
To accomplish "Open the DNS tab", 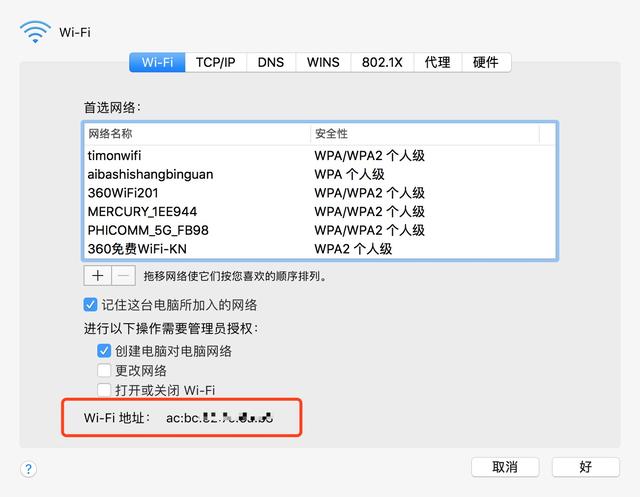I will point(271,62).
